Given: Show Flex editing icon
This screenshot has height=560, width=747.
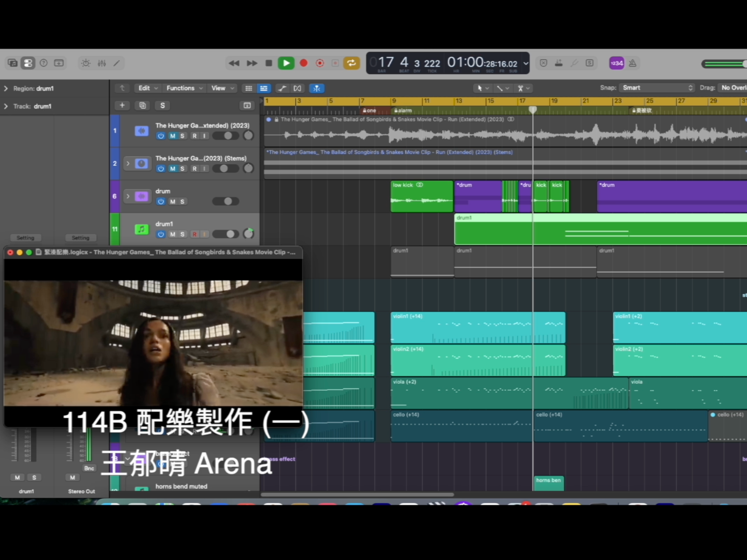Looking at the screenshot, I should 298,88.
